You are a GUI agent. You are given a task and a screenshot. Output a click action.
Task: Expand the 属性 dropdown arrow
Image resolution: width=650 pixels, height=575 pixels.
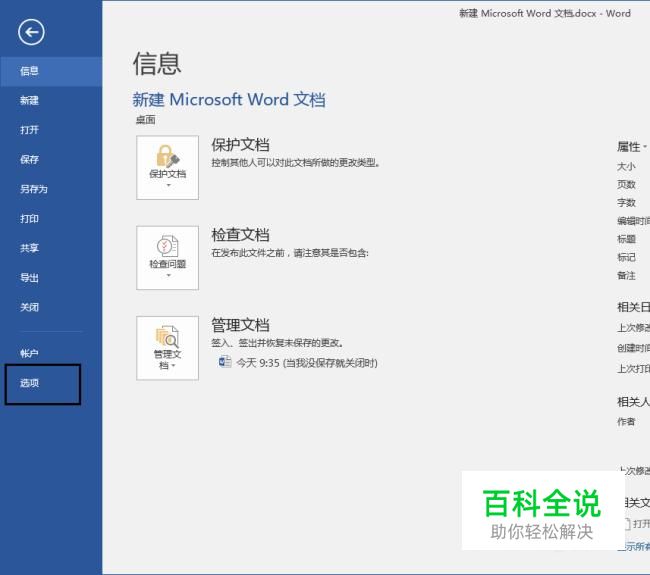tap(645, 147)
